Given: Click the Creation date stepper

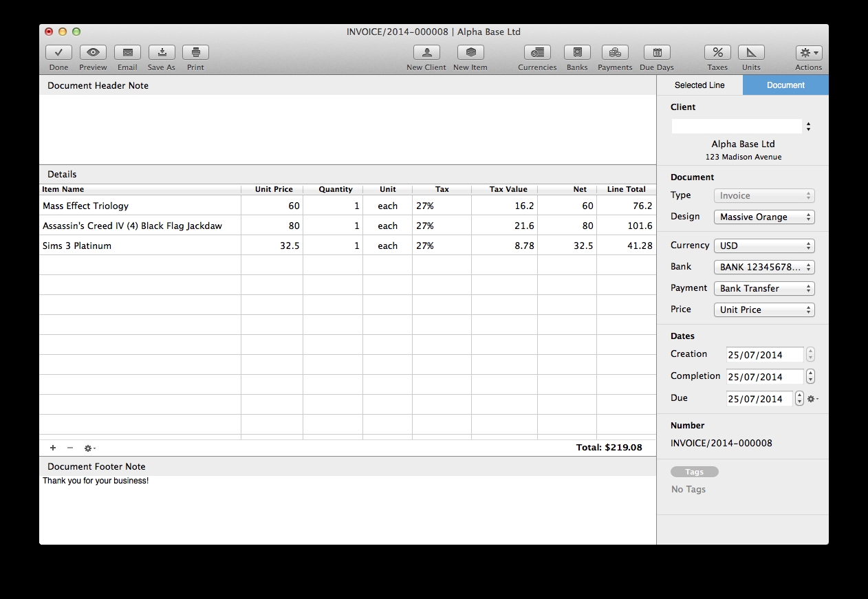Looking at the screenshot, I should point(810,355).
